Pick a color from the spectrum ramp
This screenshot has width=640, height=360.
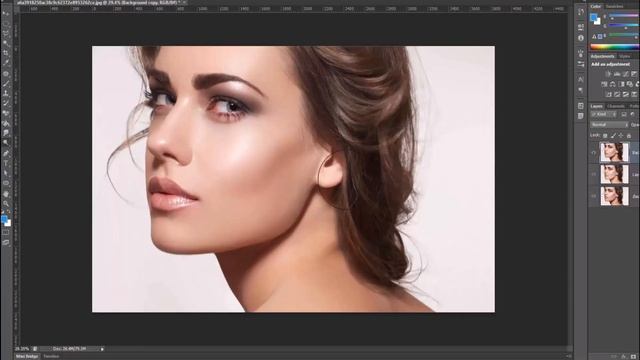[x=615, y=47]
